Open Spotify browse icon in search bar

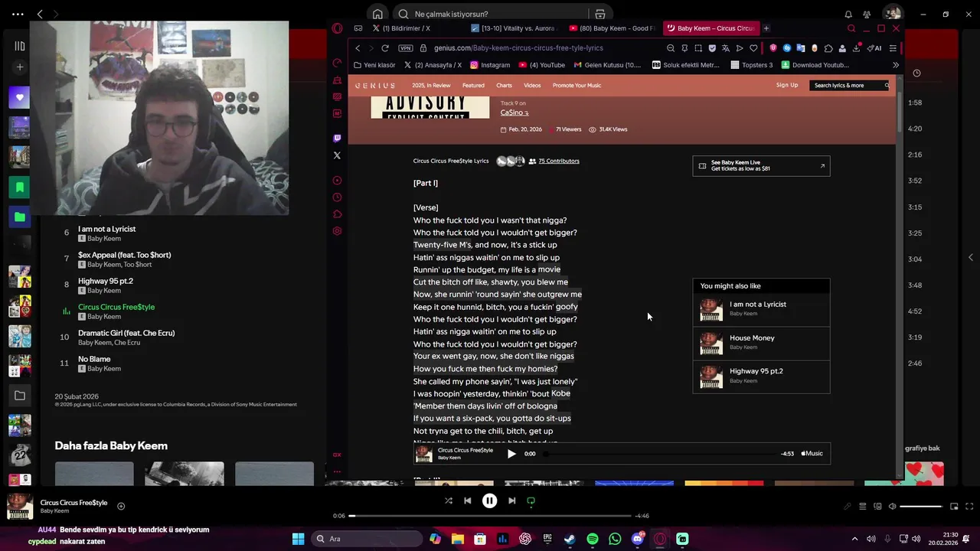pos(599,14)
